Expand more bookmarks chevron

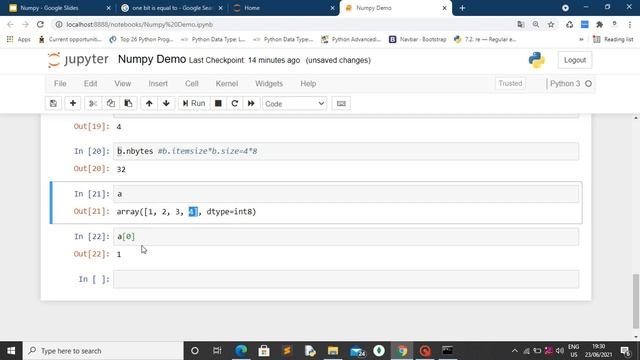pyautogui.click(x=581, y=39)
